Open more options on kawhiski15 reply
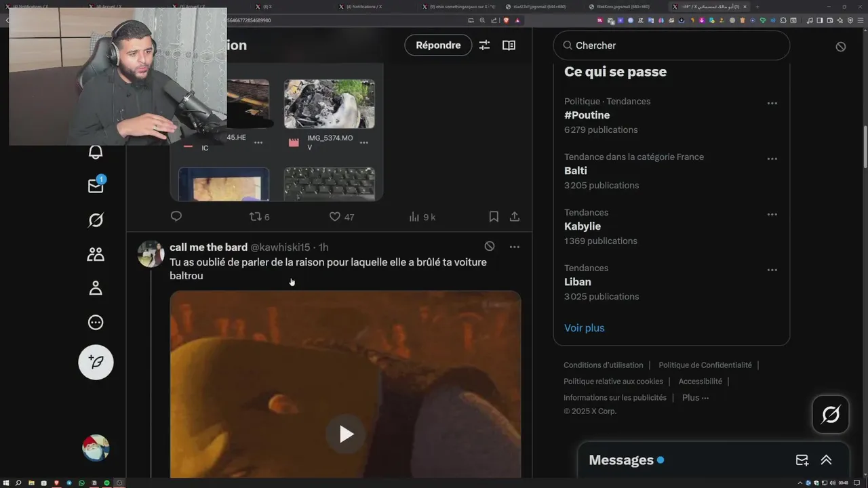The height and width of the screenshot is (488, 868). [x=515, y=247]
